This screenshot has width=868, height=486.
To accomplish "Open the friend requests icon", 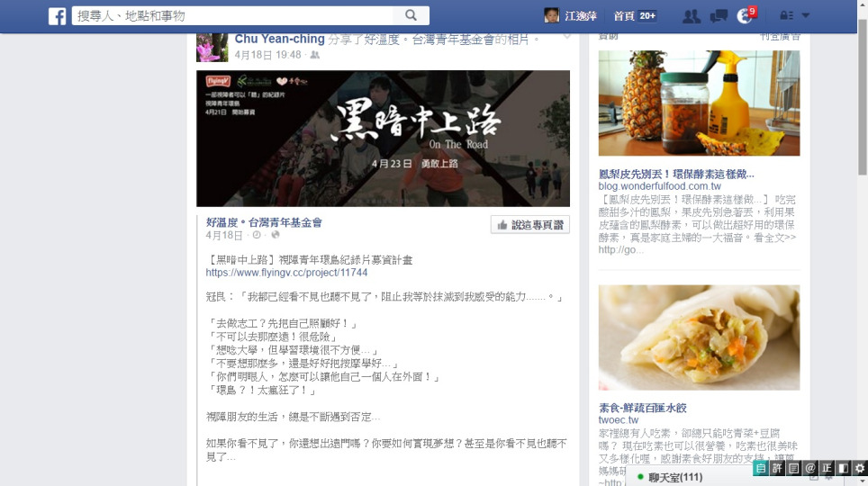I will [x=691, y=16].
